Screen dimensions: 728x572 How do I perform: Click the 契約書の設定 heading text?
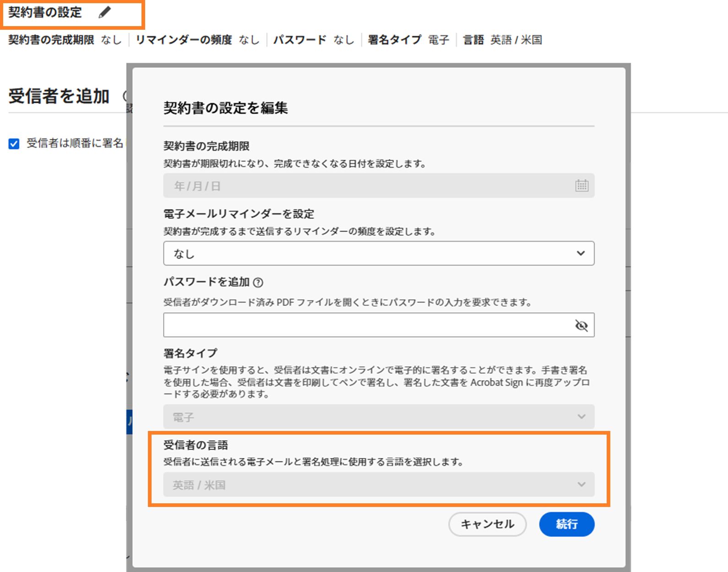click(45, 12)
